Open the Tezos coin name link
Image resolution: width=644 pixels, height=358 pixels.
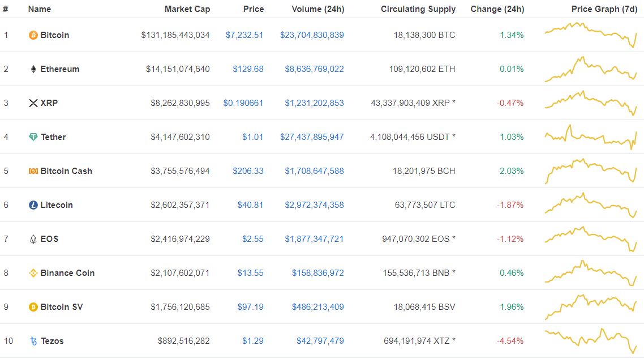[x=52, y=341]
